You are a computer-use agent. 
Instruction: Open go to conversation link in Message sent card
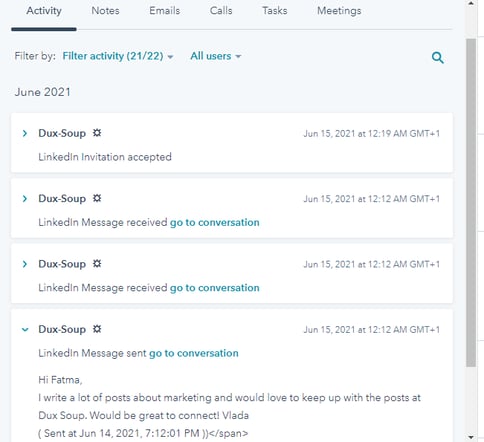(194, 353)
